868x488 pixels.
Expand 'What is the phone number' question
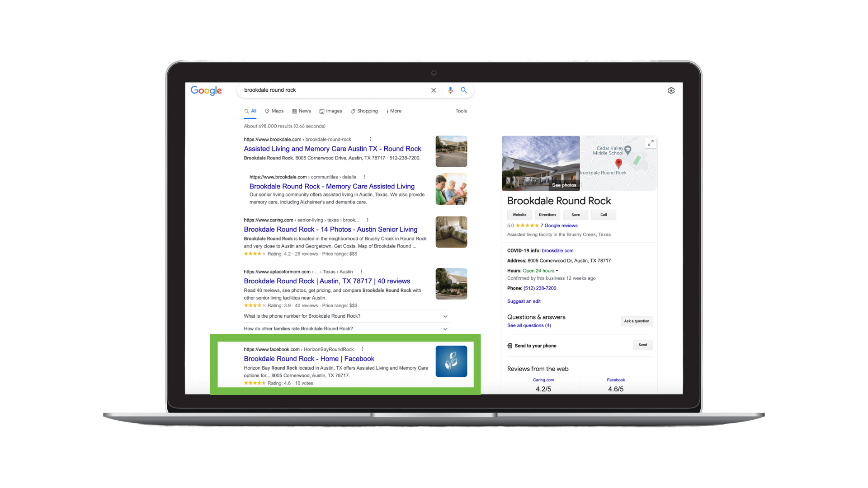(448, 316)
